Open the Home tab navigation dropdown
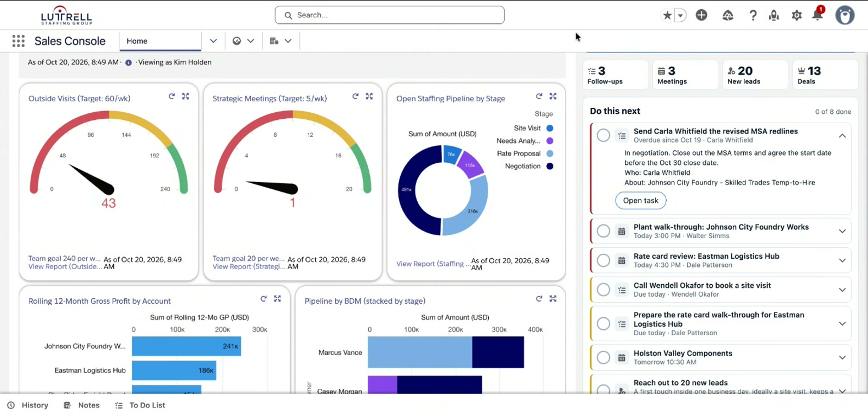 [x=213, y=41]
